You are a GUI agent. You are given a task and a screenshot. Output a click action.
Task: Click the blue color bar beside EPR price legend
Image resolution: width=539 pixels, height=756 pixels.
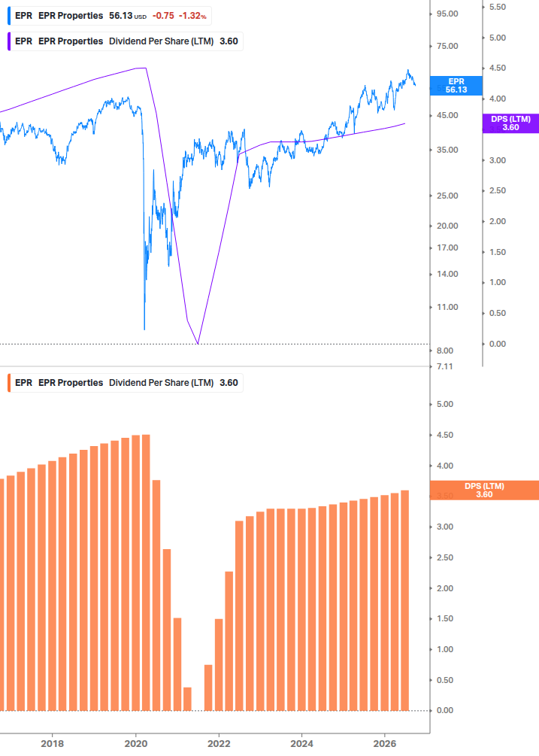[x=9, y=16]
